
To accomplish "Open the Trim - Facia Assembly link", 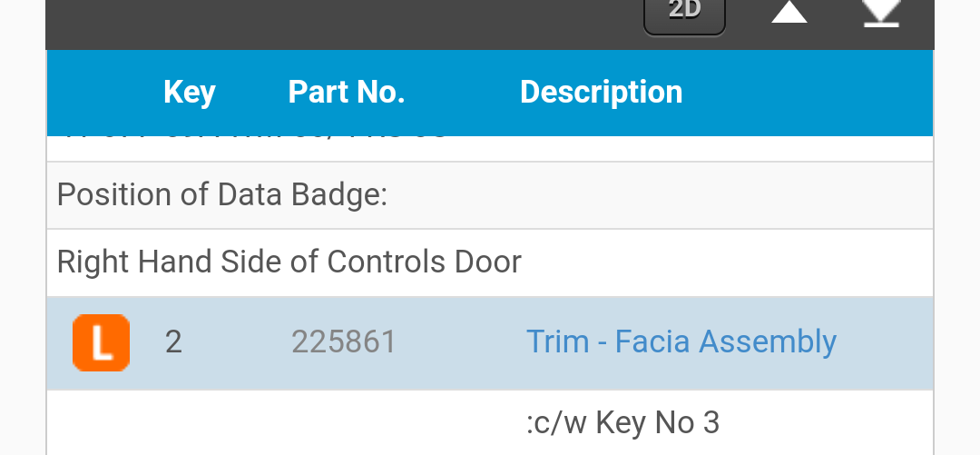I will click(681, 341).
